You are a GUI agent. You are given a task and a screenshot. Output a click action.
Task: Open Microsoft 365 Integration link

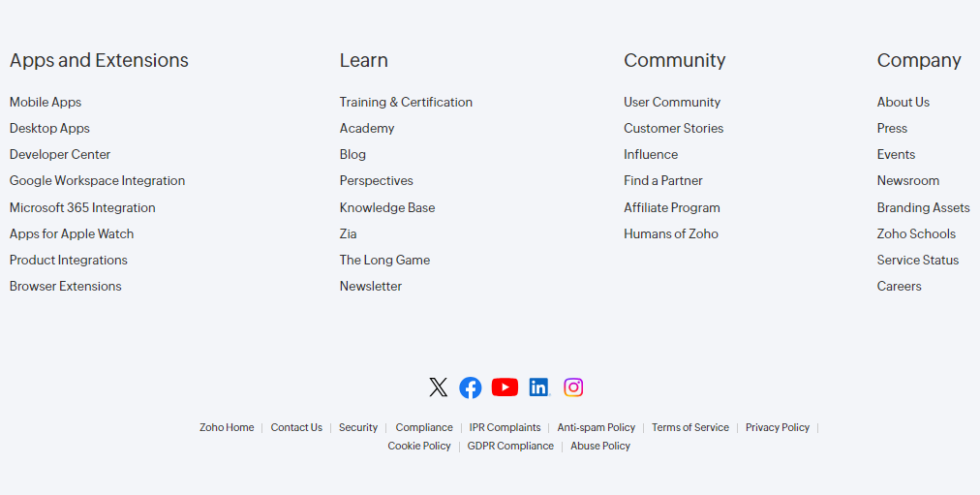[82, 207]
